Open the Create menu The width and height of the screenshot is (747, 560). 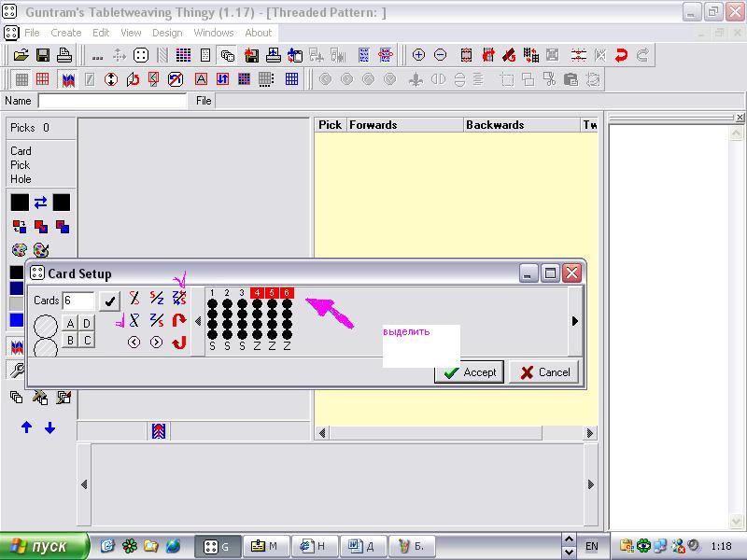click(x=66, y=33)
